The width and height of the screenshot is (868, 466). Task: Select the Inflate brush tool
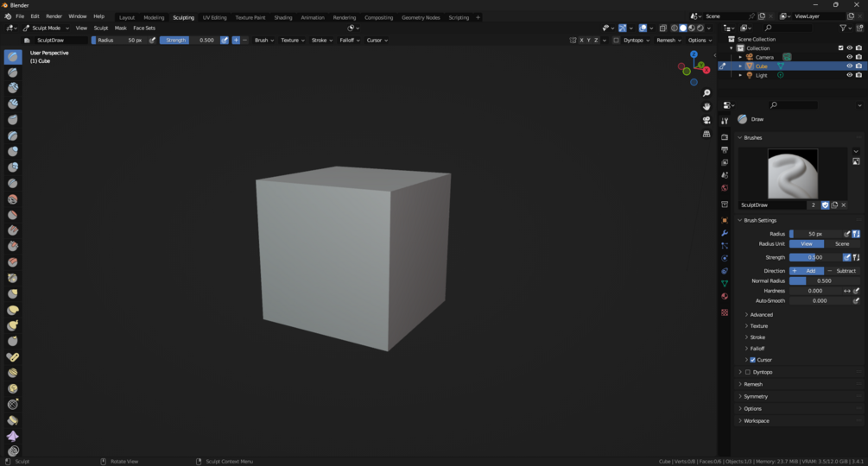(x=13, y=152)
